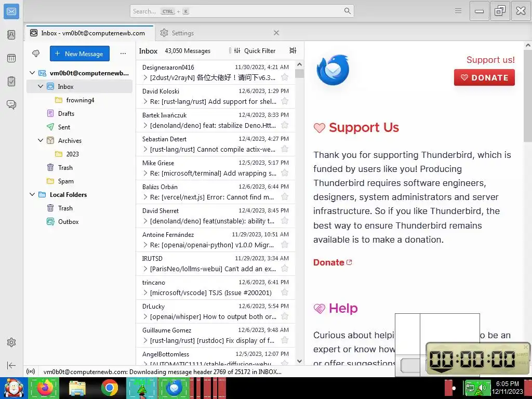
Task: Select the Sent folder
Action: (79, 127)
